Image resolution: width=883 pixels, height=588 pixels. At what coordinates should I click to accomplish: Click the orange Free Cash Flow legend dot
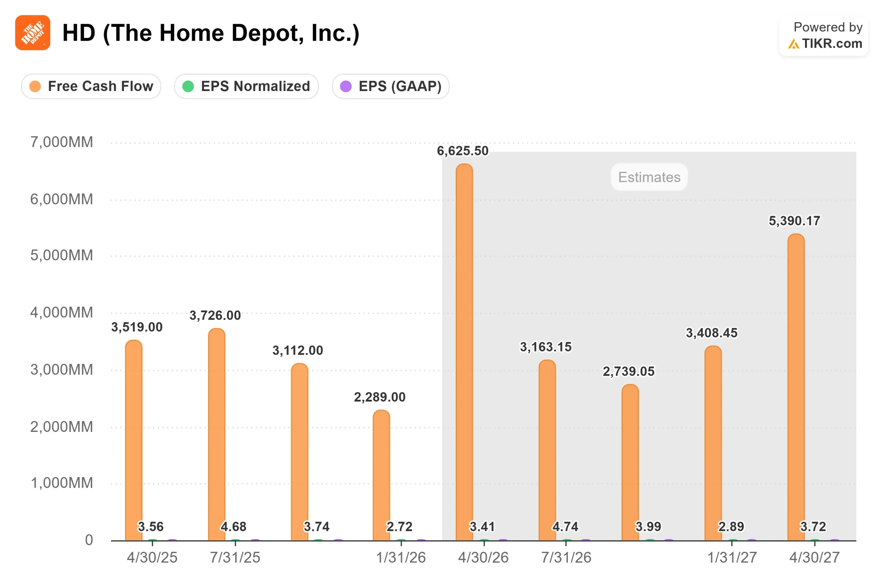pos(35,86)
